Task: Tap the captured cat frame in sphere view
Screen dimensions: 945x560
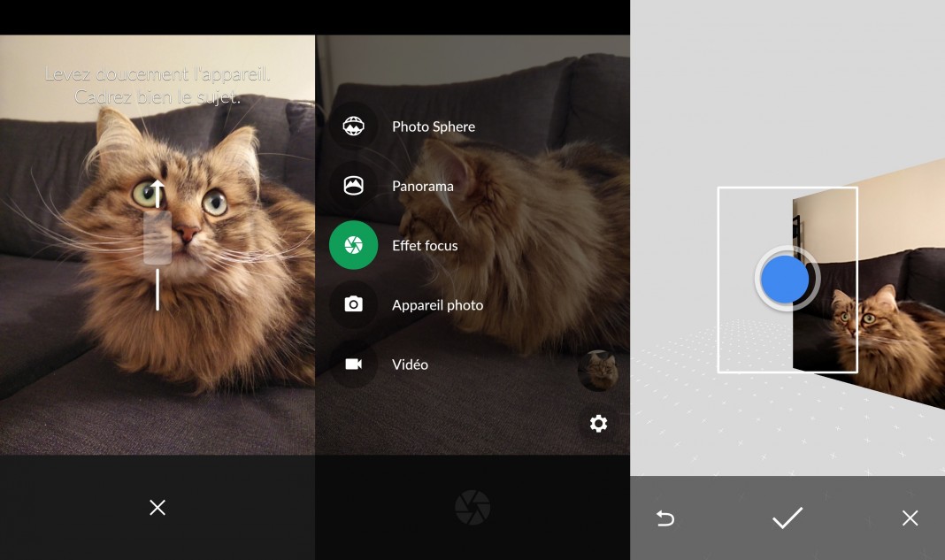Action: click(868, 283)
